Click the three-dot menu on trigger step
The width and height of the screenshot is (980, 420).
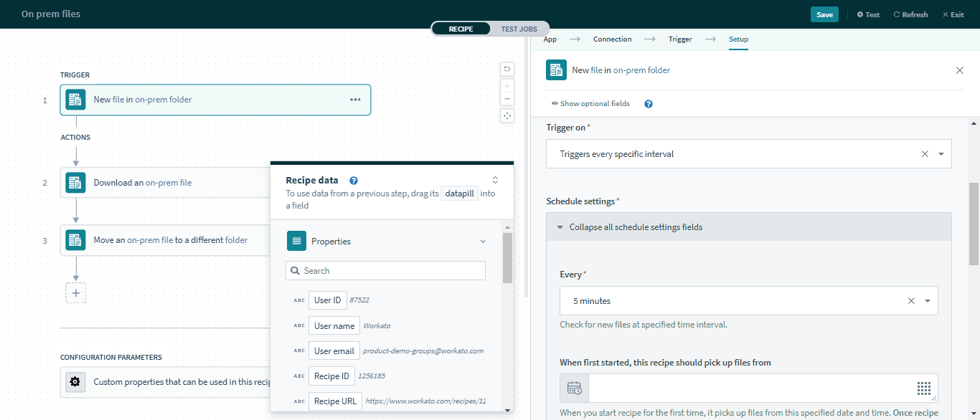pos(355,100)
